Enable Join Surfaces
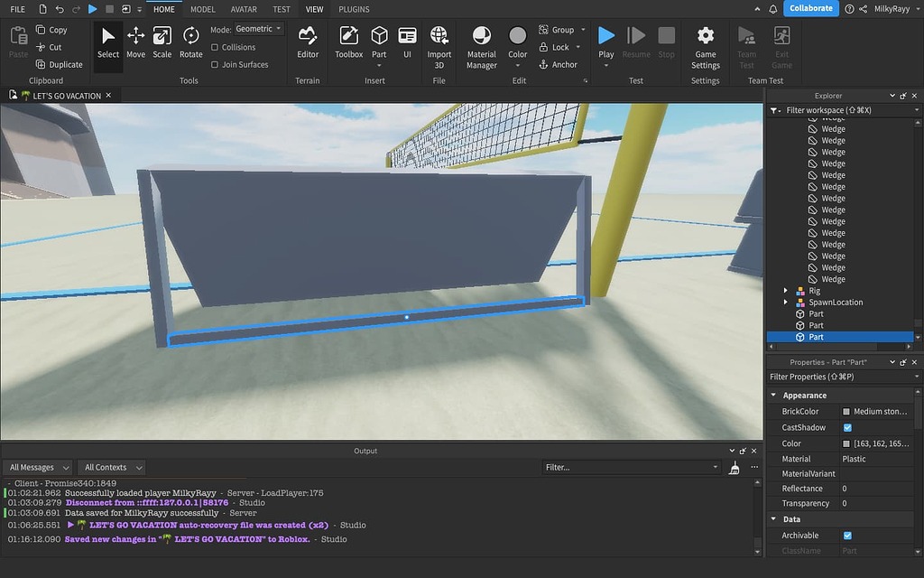924x578 pixels. [x=216, y=64]
